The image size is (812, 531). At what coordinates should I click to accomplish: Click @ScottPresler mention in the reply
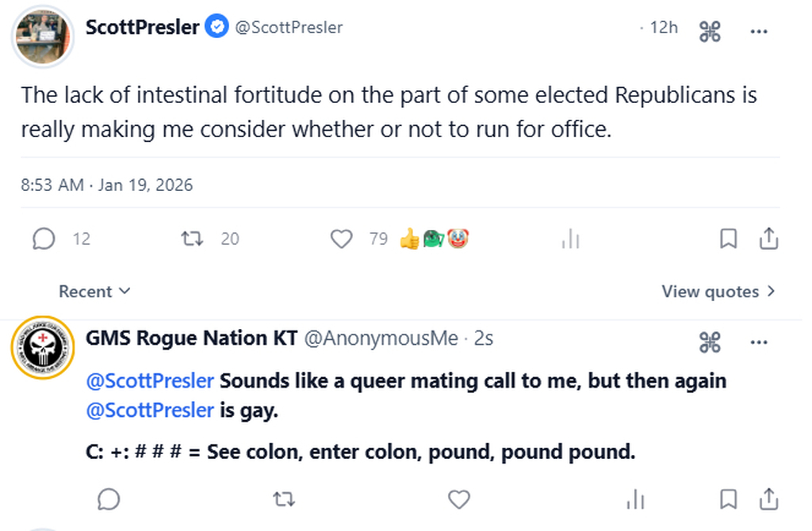pos(150,380)
